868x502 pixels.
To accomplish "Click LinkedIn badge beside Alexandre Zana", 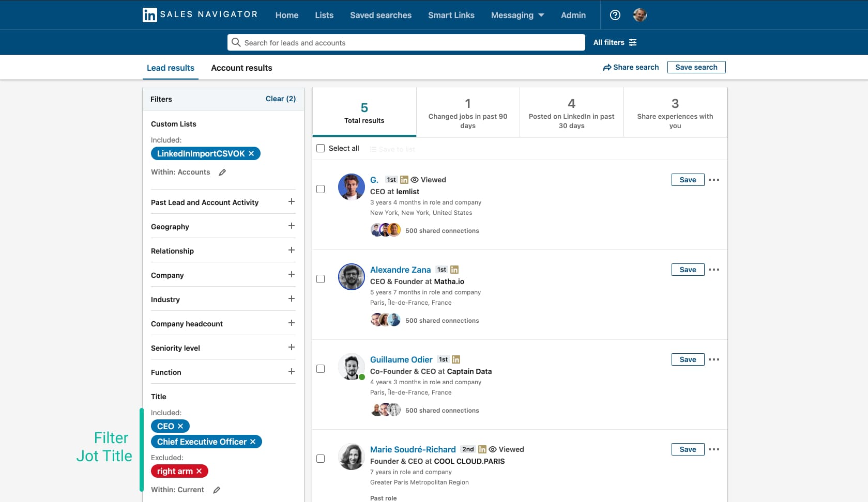I will (x=454, y=270).
